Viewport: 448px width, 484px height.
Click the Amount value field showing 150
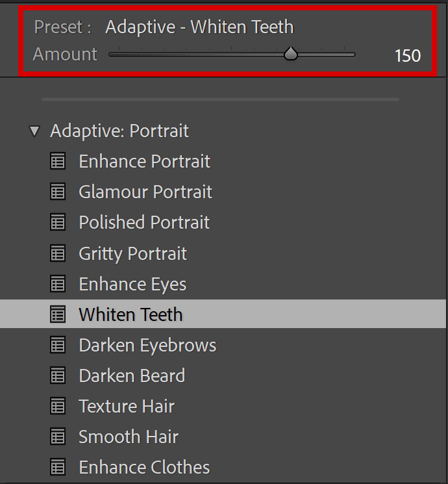(x=408, y=56)
